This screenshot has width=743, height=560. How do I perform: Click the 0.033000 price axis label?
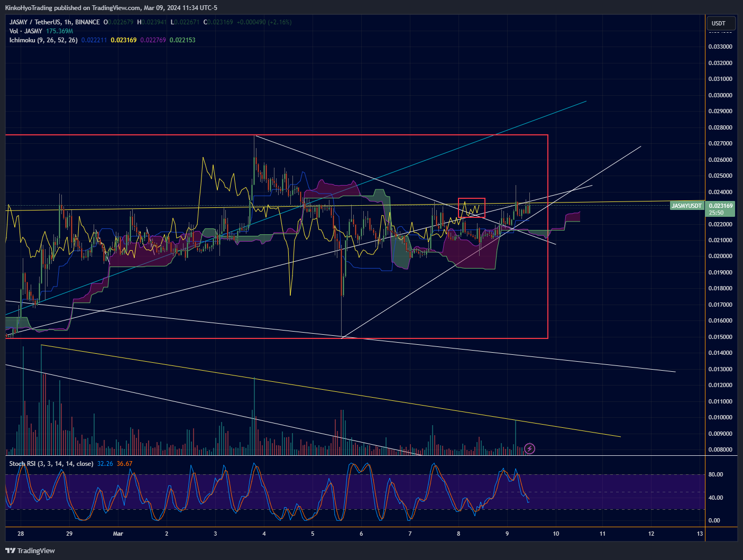720,47
